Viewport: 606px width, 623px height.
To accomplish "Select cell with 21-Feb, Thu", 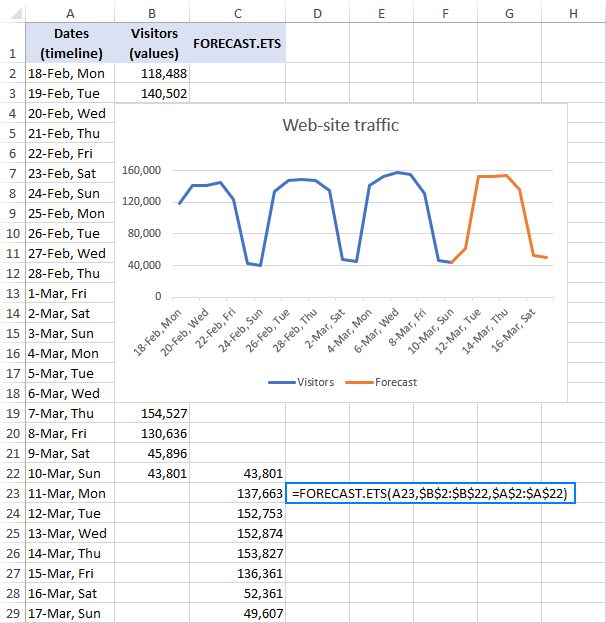I will pyautogui.click(x=70, y=133).
